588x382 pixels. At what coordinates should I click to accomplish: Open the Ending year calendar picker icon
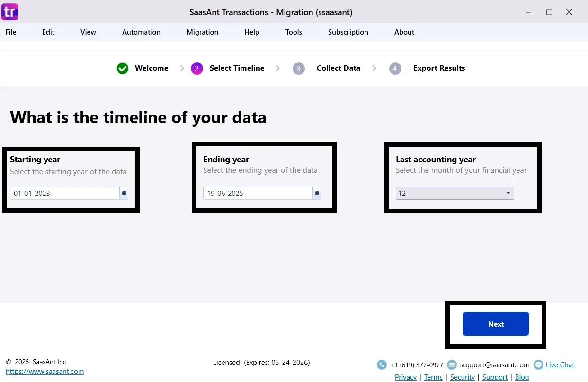click(317, 193)
